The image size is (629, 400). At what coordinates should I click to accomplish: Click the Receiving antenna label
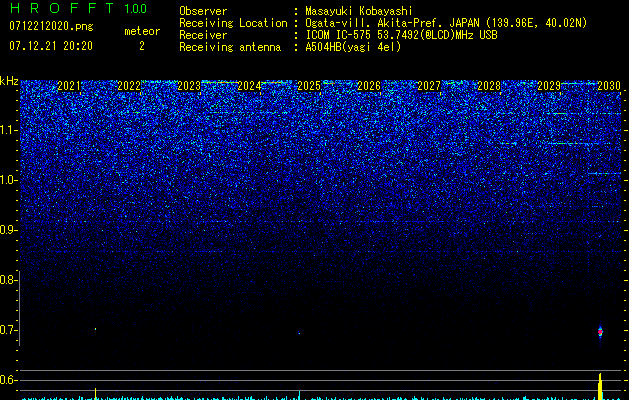click(230, 47)
